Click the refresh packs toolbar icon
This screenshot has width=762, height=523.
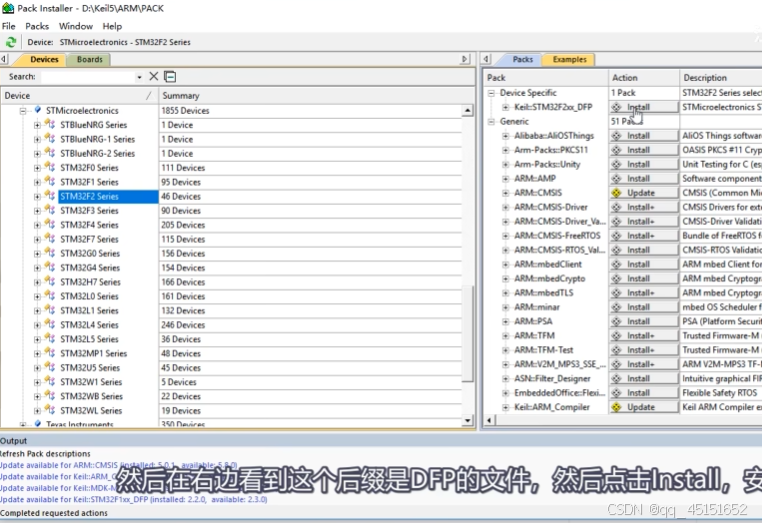[10, 42]
